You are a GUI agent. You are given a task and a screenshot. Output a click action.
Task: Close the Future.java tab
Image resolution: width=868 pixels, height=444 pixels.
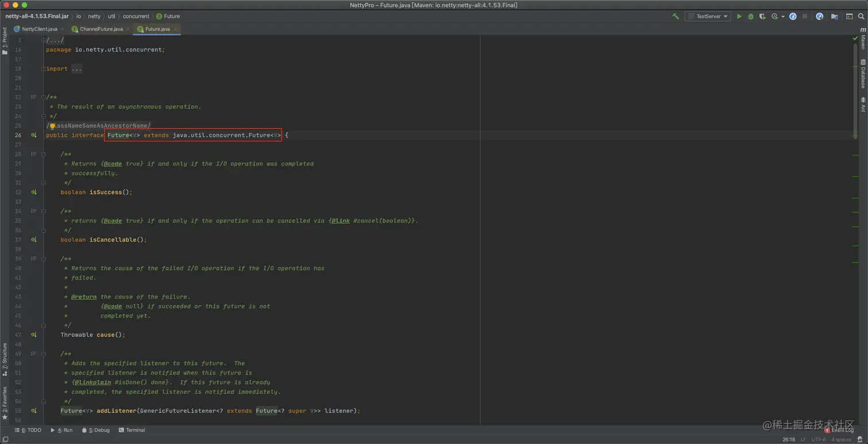click(x=175, y=29)
